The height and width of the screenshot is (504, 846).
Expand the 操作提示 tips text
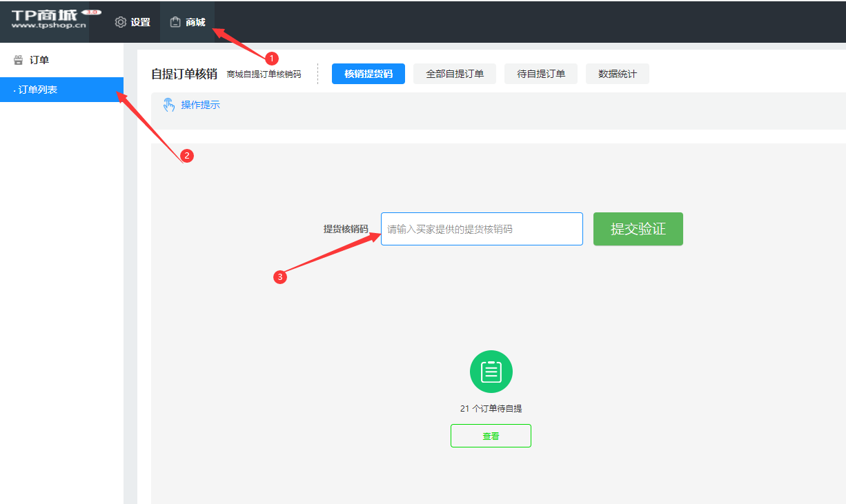(200, 105)
